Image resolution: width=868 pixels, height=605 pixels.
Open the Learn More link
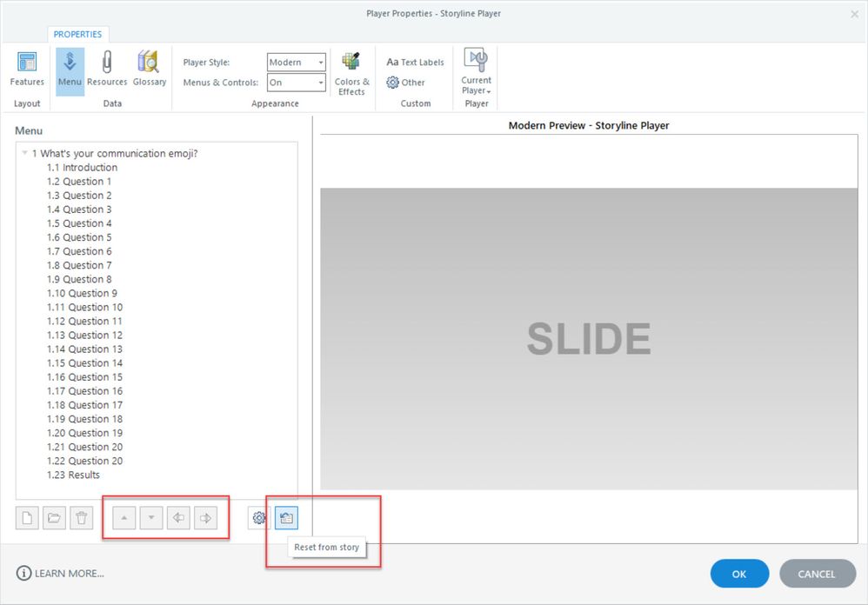pyautogui.click(x=61, y=574)
